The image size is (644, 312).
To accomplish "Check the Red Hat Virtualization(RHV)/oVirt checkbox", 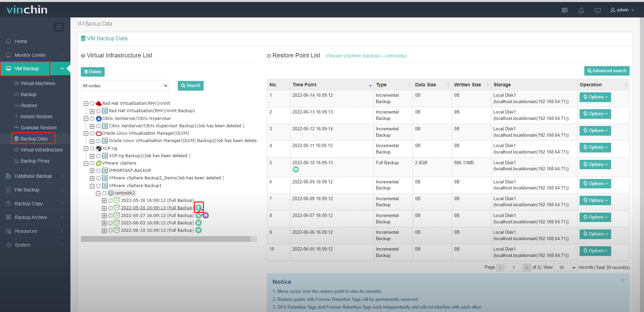I will 92,103.
